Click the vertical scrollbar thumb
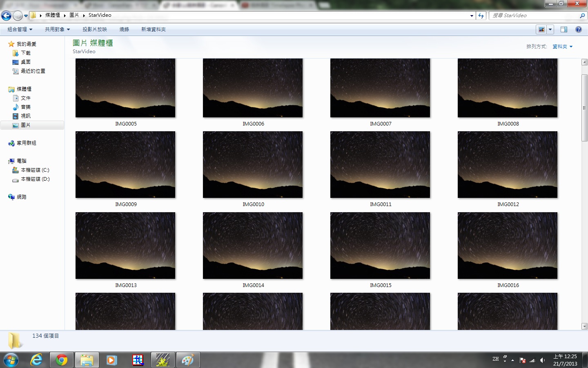This screenshot has width=588, height=368. [584, 108]
